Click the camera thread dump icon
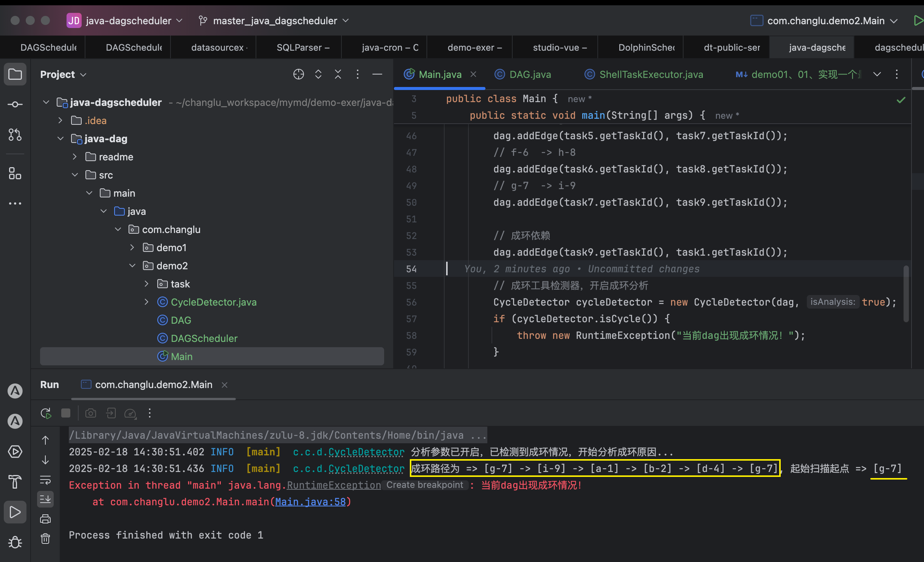Screen dimensions: 924x562 point(91,413)
